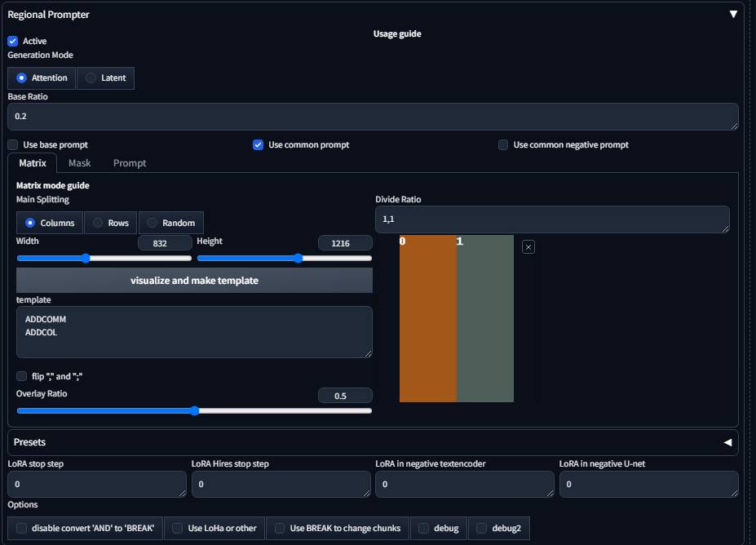Click the orange region 0 in preview
The height and width of the screenshot is (545, 756).
click(427, 326)
